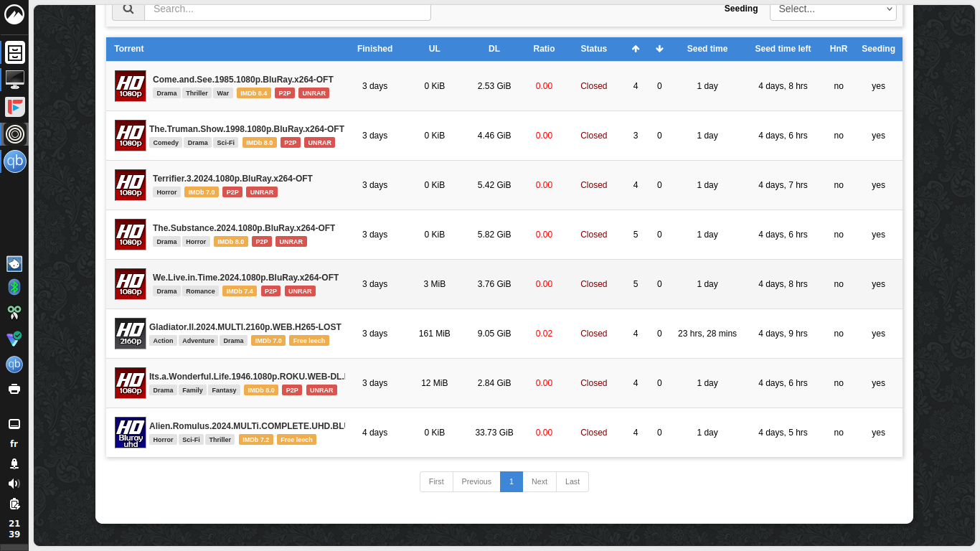
Task: Open The.Truman.Show.1998 torrent link
Action: point(247,129)
